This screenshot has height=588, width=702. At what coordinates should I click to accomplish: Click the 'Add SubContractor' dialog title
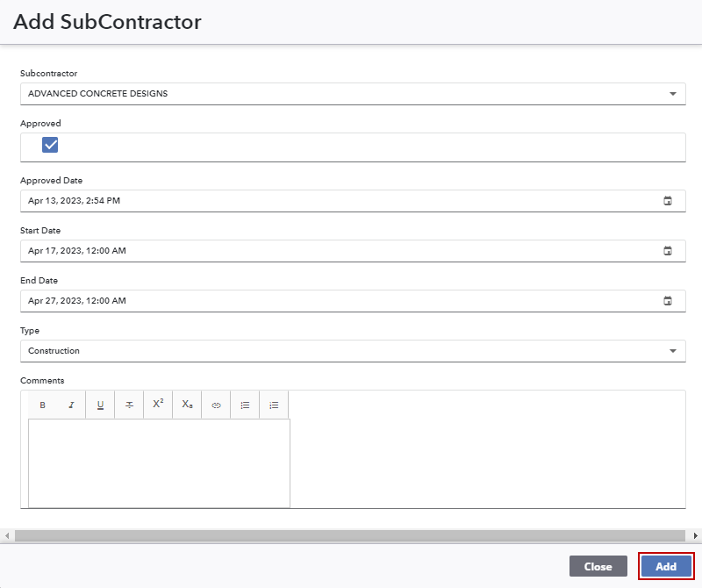[x=107, y=21]
